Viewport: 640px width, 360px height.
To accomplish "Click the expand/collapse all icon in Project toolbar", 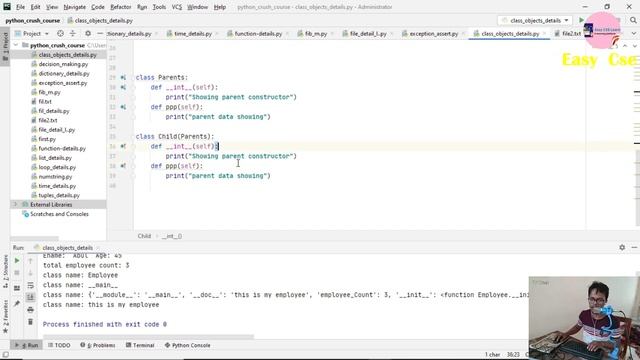I will tap(73, 33).
